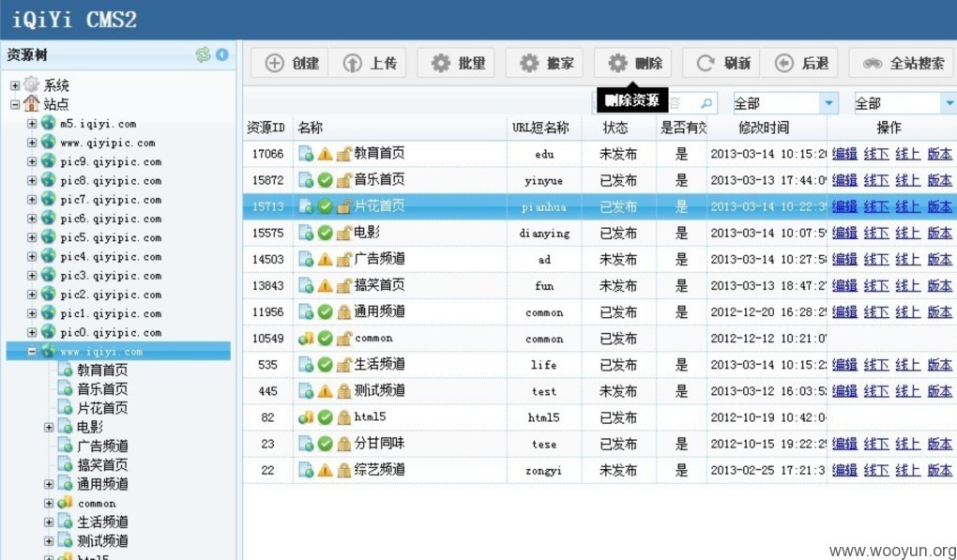Screen dimensions: 957x560
Task: Toggle the open lock icon for 电影
Action: 344,233
